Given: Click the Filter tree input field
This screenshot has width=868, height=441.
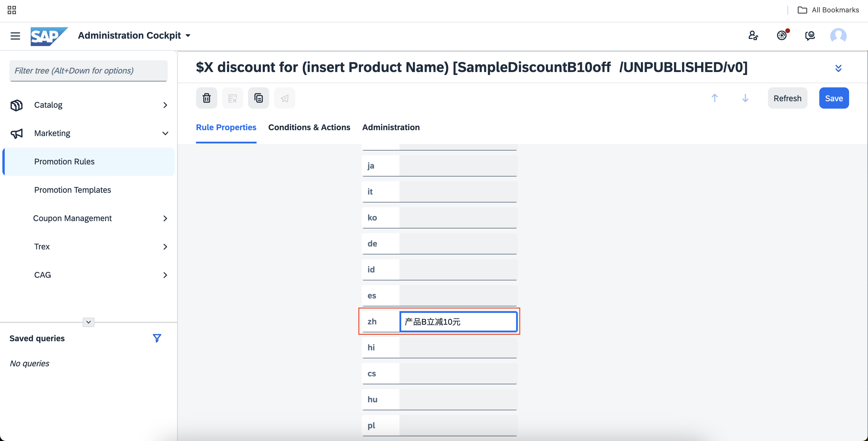Looking at the screenshot, I should click(x=88, y=71).
